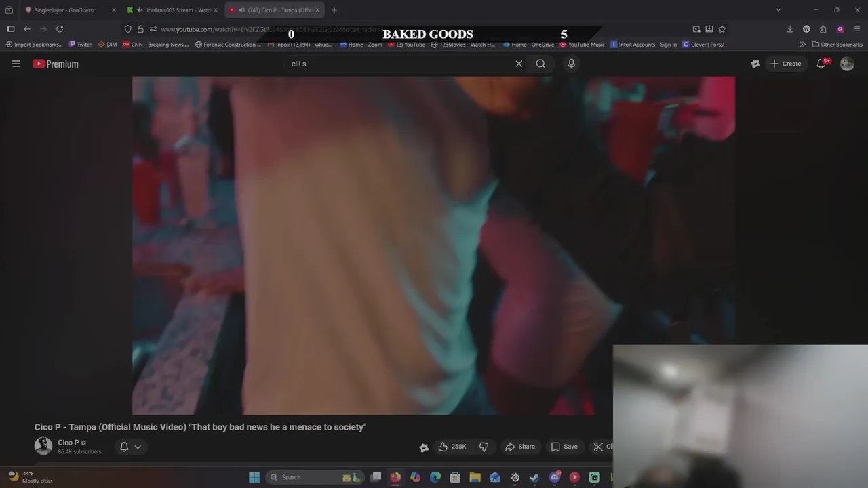Open site security lock info
This screenshot has width=868, height=488.
(140, 29)
